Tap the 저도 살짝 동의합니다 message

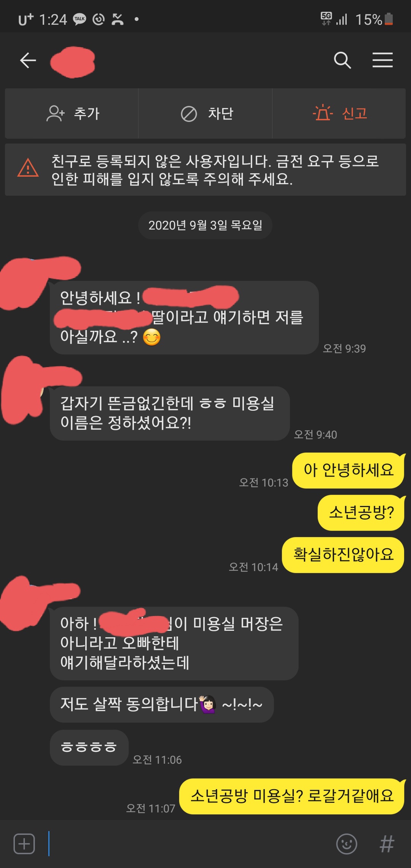(x=162, y=704)
